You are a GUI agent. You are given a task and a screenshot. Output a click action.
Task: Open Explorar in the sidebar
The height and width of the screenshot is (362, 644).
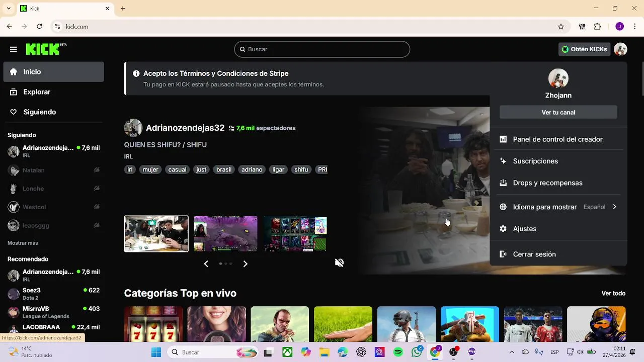(x=54, y=92)
